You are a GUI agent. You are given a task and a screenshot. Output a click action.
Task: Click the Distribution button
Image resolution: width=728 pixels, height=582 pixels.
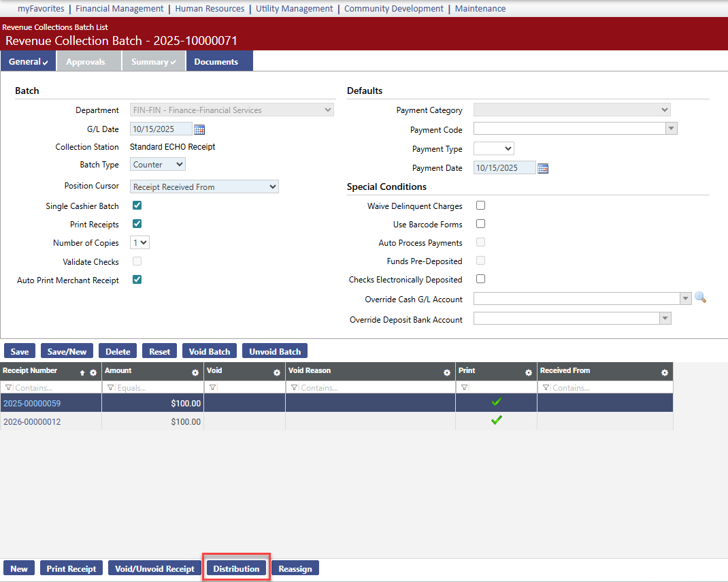pyautogui.click(x=236, y=568)
